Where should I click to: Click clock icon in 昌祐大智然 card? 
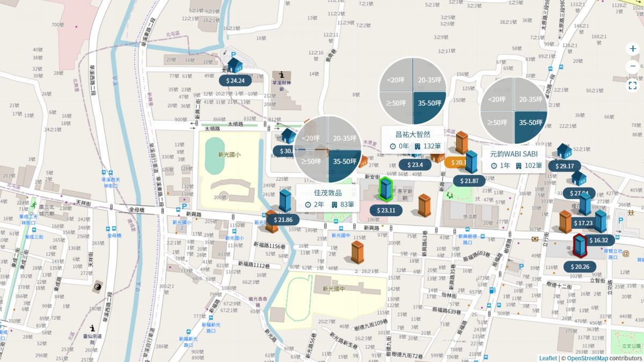point(393,146)
